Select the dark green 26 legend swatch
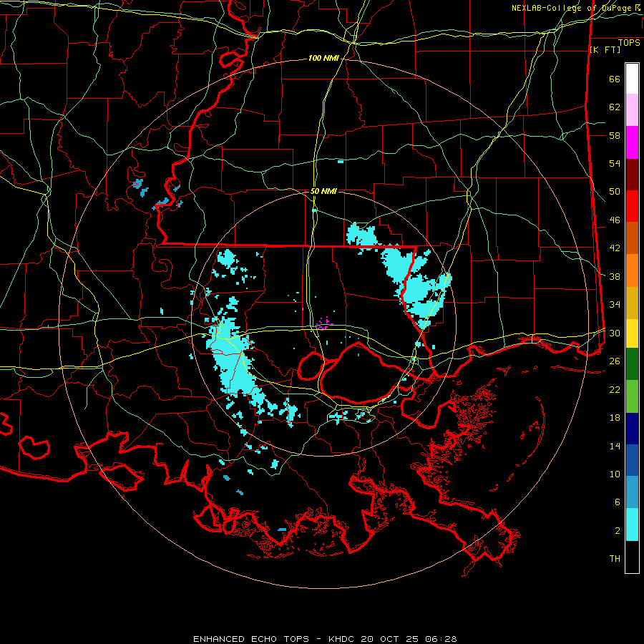644x644 pixels. tap(632, 364)
